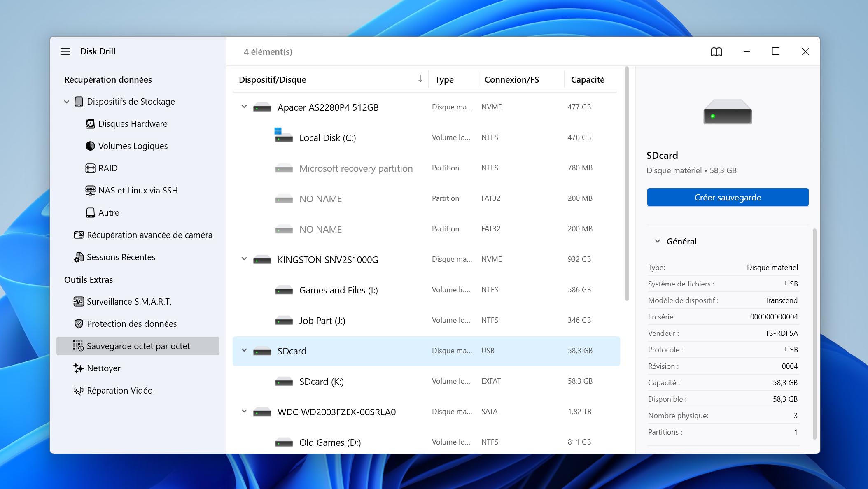The image size is (868, 489).
Task: Select the Job Part (J:) row
Action: pos(426,320)
